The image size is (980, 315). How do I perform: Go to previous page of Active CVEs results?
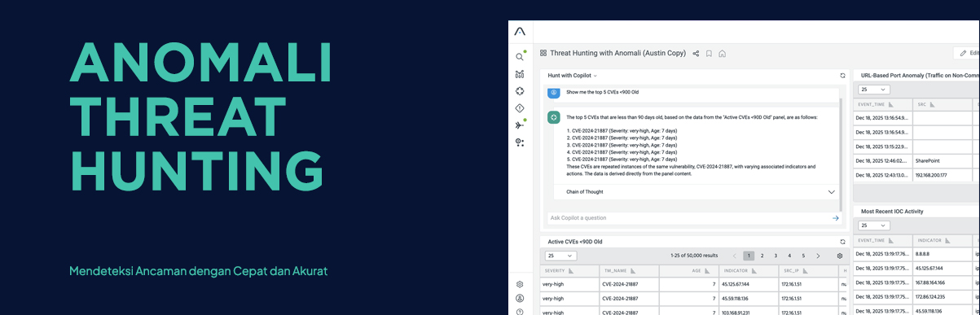tap(734, 256)
